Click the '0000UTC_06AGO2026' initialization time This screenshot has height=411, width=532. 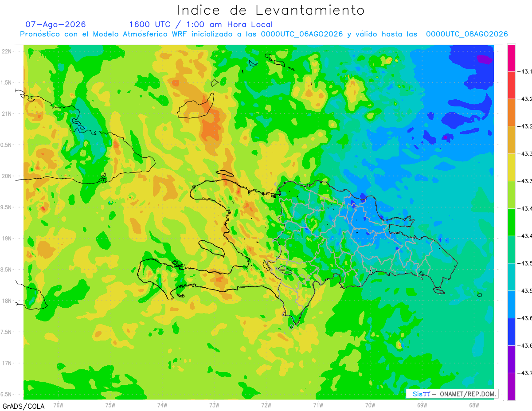click(x=301, y=34)
